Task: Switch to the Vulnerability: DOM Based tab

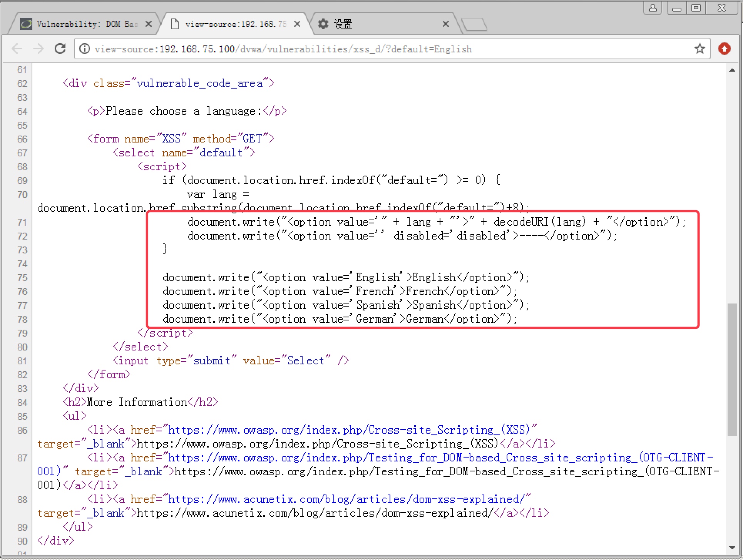Action: tap(87, 24)
